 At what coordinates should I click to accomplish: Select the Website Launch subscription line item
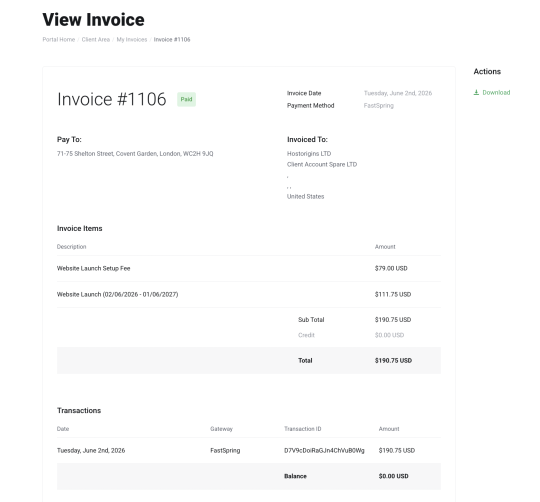pyautogui.click(x=117, y=294)
